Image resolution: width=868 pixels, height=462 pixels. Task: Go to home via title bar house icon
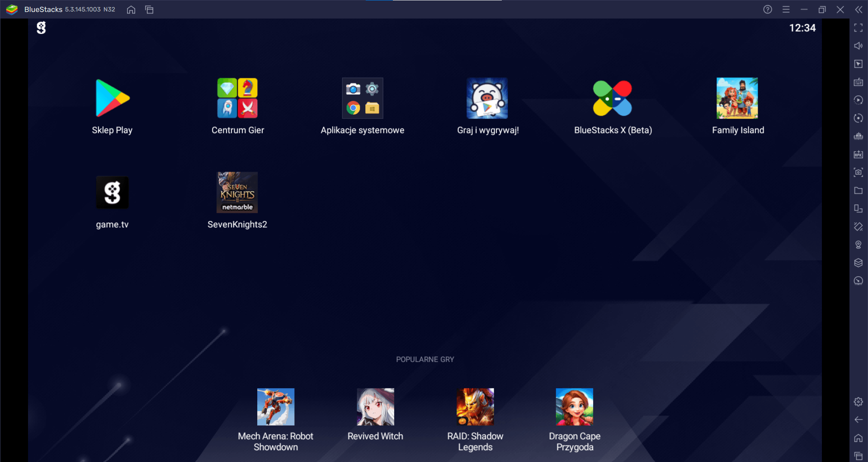tap(131, 9)
